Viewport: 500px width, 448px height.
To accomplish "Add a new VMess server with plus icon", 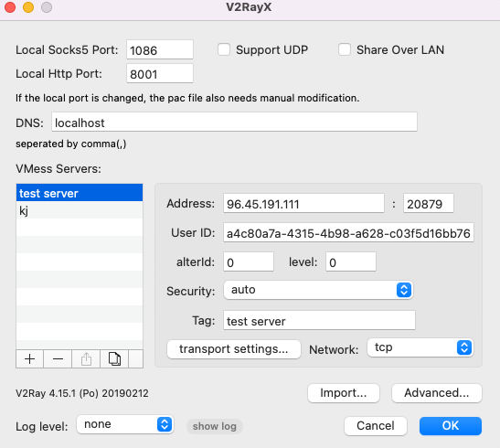I will click(x=29, y=359).
